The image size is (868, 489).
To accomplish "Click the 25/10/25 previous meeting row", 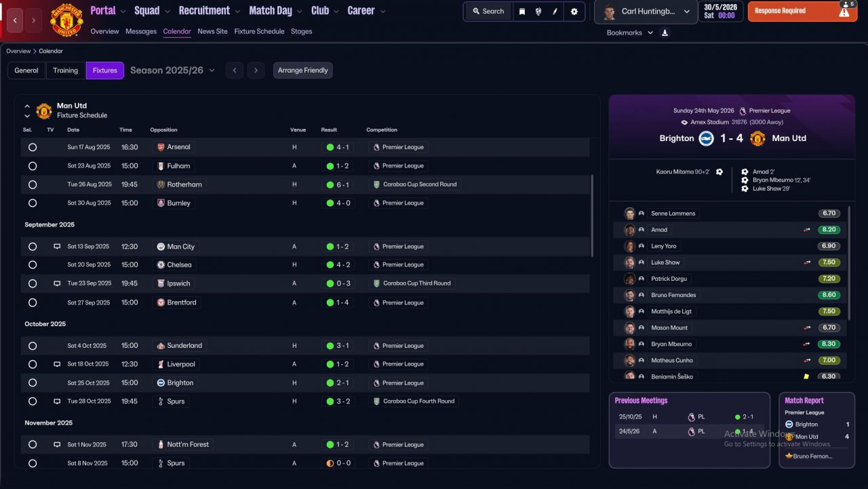I will coord(688,417).
